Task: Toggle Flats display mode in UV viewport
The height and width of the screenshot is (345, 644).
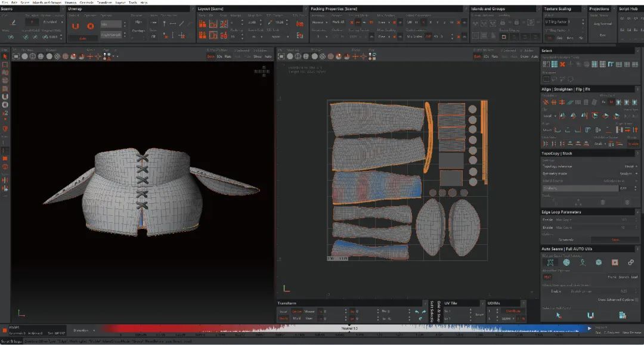Action: [494, 57]
